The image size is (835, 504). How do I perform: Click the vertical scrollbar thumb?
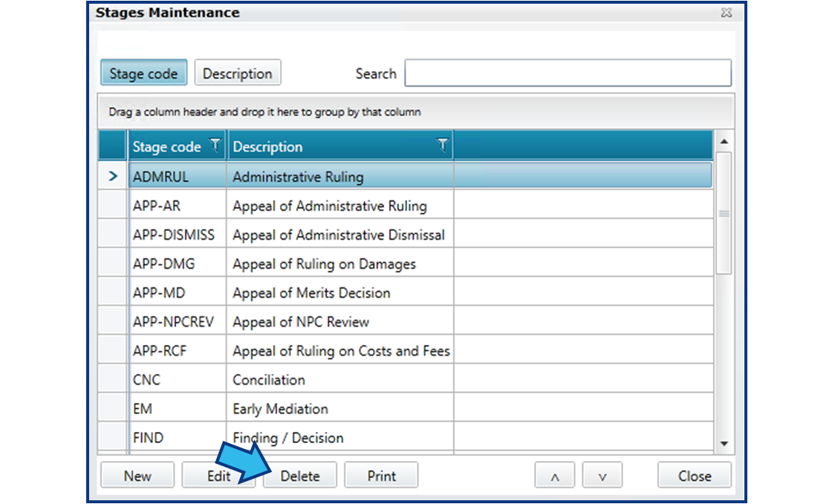click(724, 214)
